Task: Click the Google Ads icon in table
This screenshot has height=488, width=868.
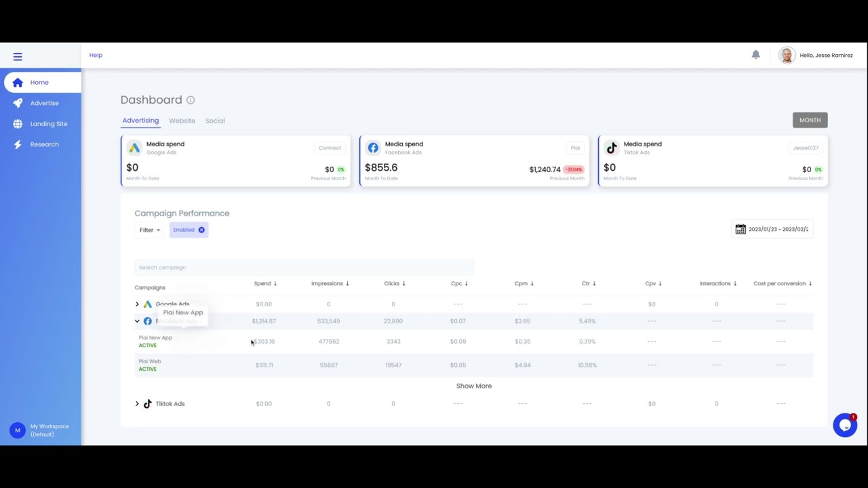Action: click(x=147, y=304)
